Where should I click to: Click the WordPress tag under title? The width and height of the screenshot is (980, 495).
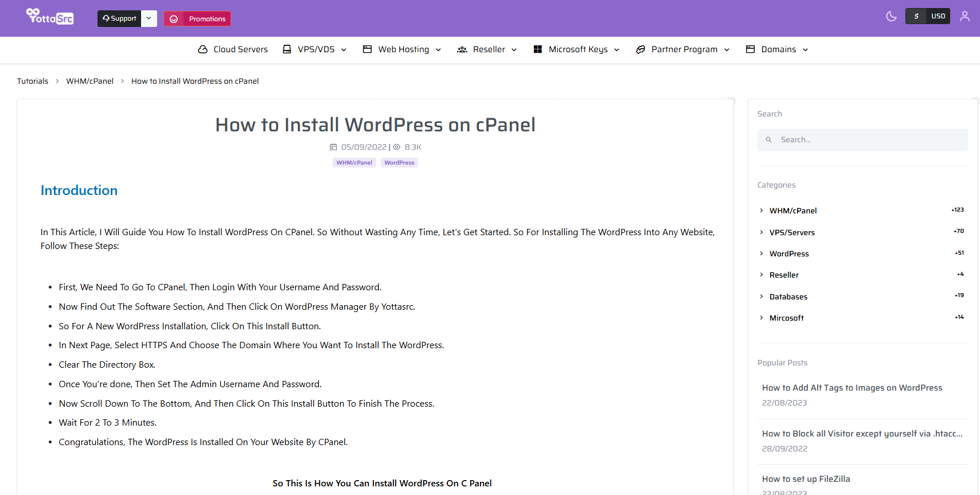[399, 163]
